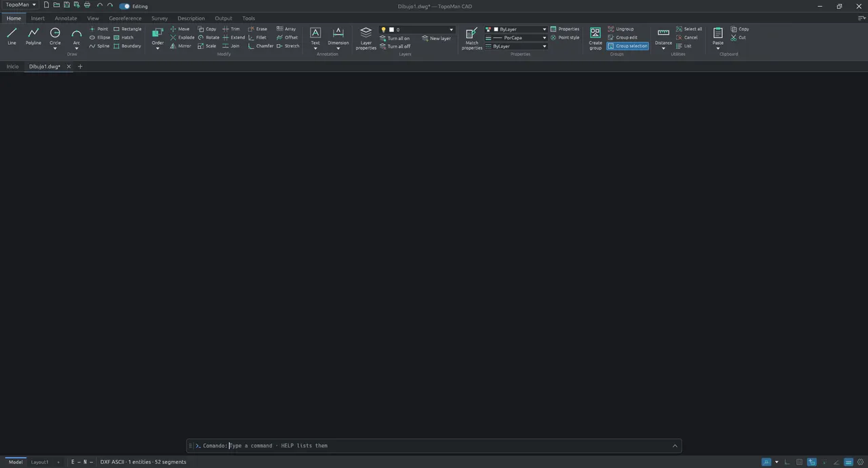This screenshot has height=468, width=868.
Task: Expand the Distance utilities dropdown
Action: pos(663,48)
